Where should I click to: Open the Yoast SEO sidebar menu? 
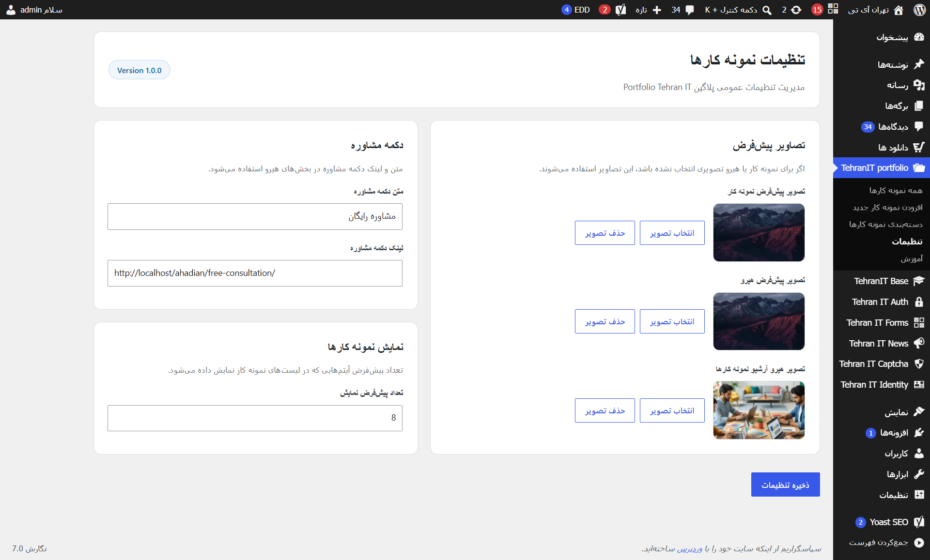click(x=882, y=522)
